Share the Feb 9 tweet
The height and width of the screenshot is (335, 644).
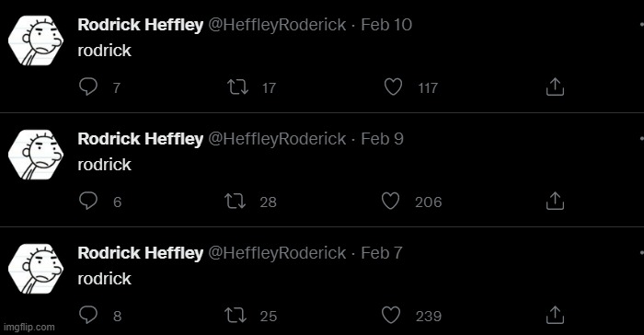click(555, 201)
